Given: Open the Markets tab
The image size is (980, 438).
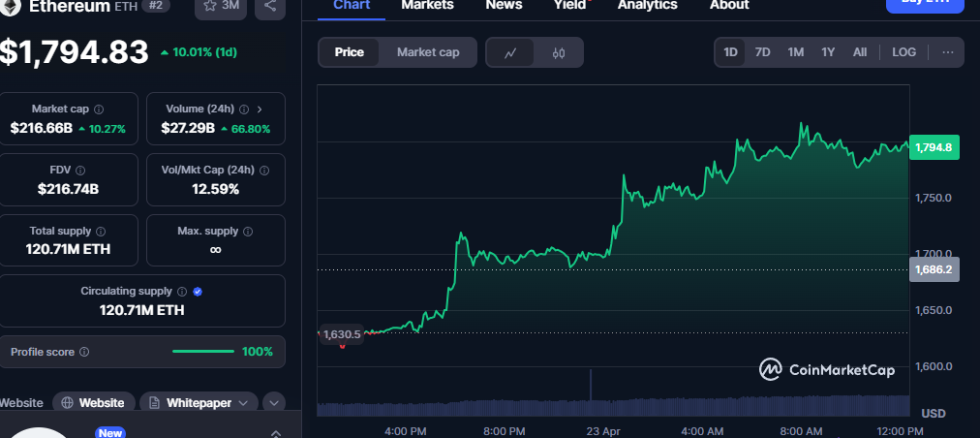Looking at the screenshot, I should tap(427, 6).
